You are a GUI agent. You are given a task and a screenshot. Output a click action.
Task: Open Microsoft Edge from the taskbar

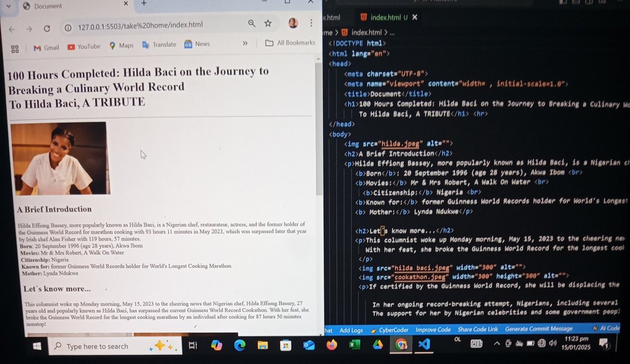[x=239, y=345]
